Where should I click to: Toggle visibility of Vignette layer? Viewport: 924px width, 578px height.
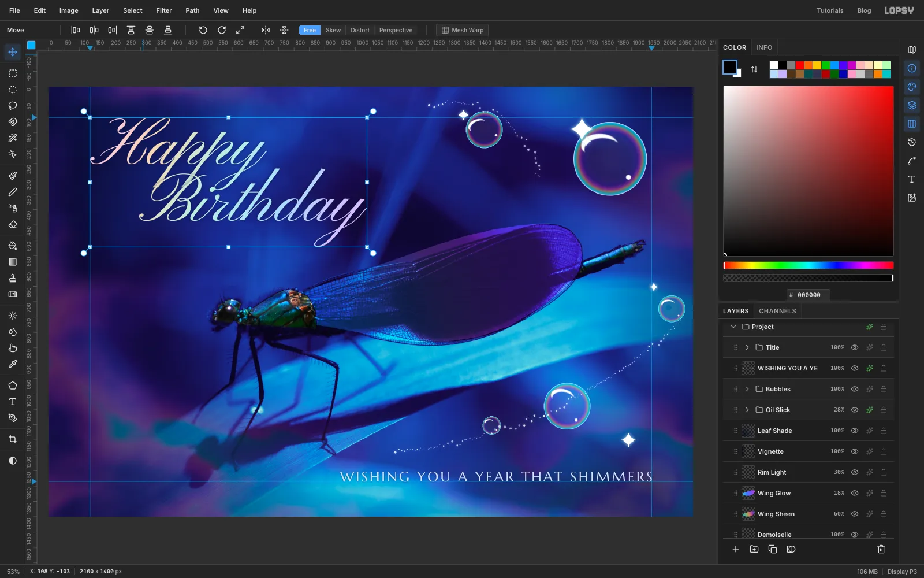(x=855, y=451)
